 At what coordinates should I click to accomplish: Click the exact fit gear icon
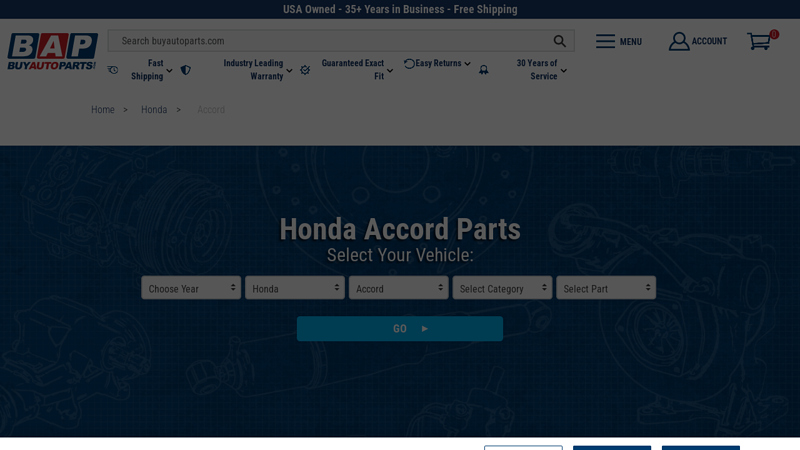[x=305, y=70]
